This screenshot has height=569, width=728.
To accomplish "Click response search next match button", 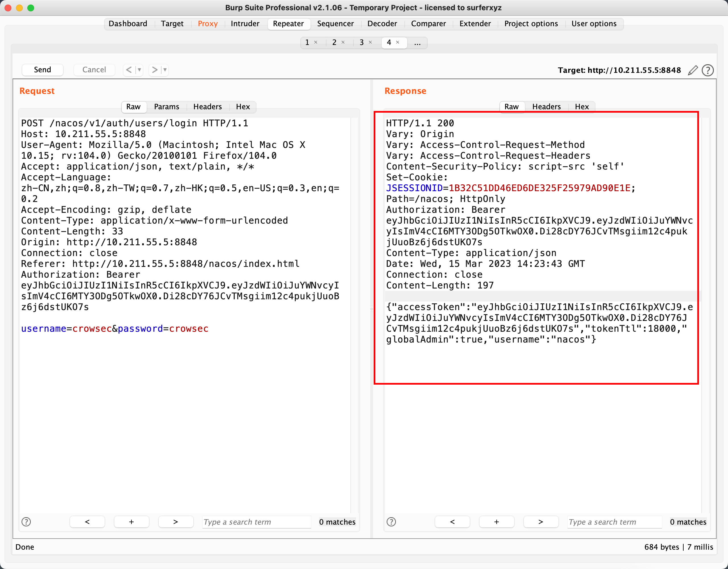I will click(x=541, y=522).
